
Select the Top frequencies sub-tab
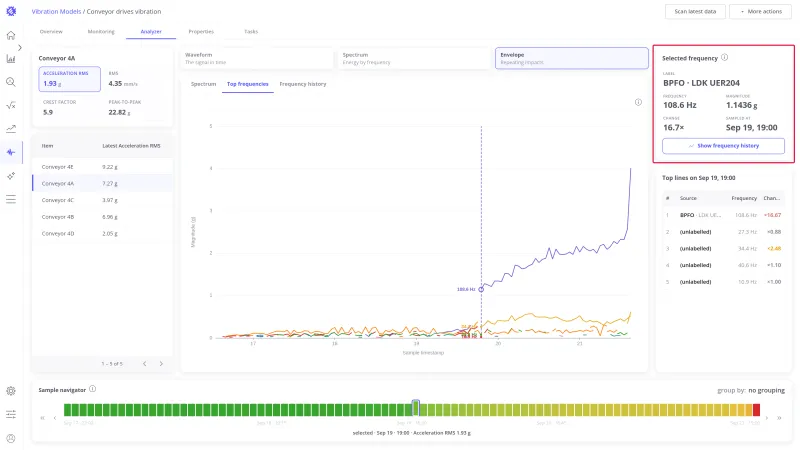(x=247, y=84)
